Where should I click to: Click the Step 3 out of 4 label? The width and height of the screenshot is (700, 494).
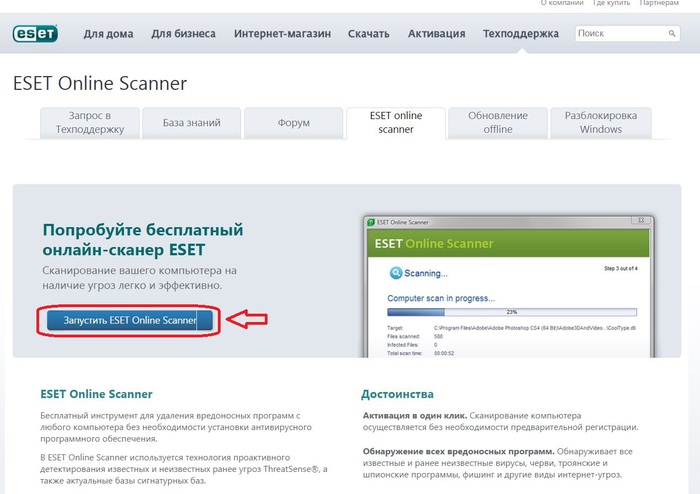pos(621,268)
